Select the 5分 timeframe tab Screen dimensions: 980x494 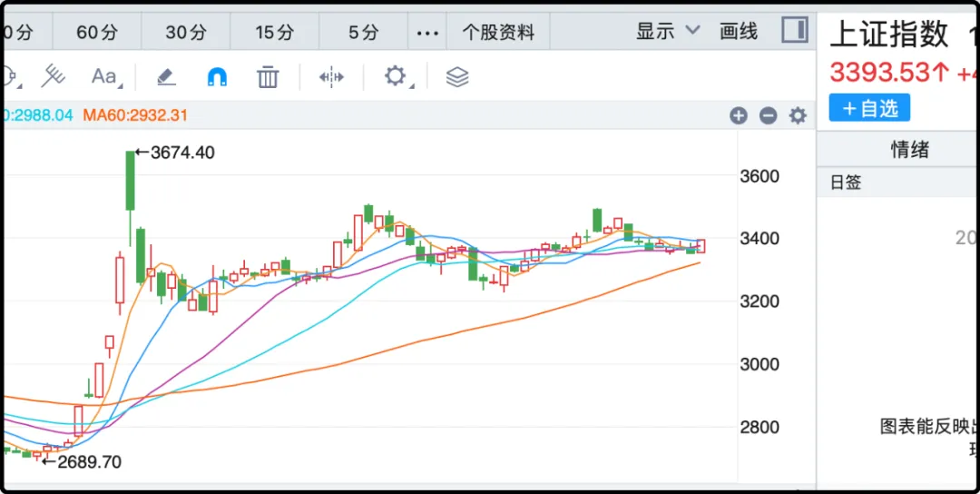(364, 33)
